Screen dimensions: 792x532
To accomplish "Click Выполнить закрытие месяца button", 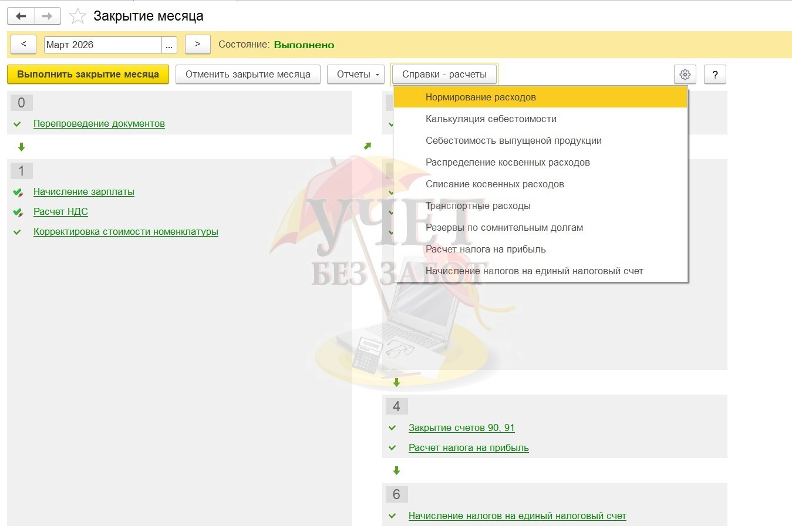I will coord(88,75).
